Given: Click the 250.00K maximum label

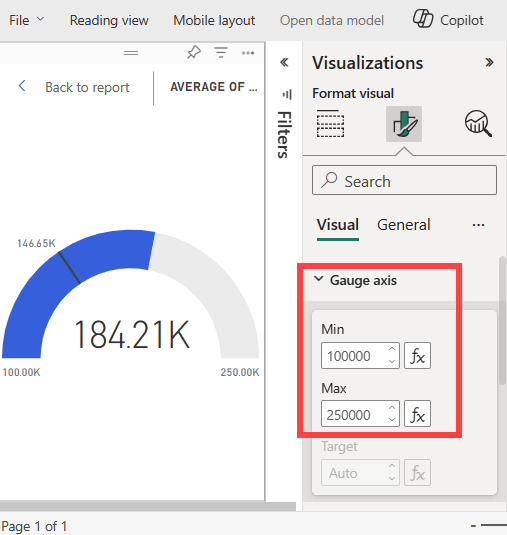Looking at the screenshot, I should click(x=240, y=372).
